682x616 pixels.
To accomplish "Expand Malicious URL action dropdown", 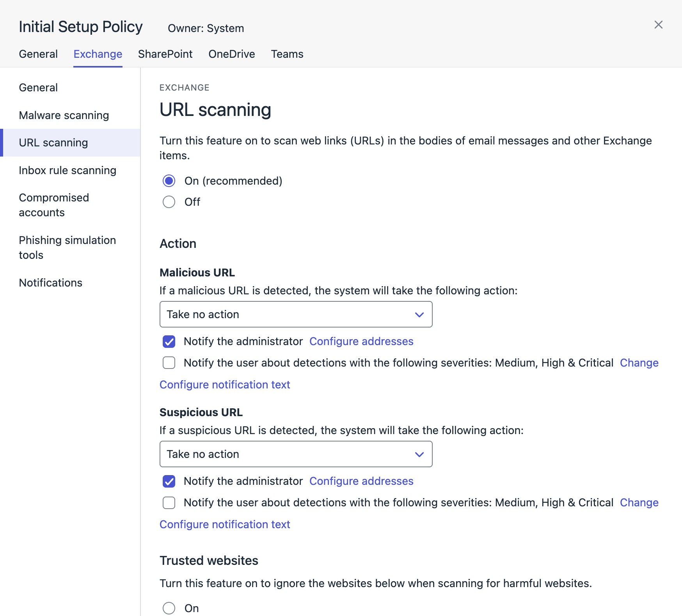I will tap(296, 314).
